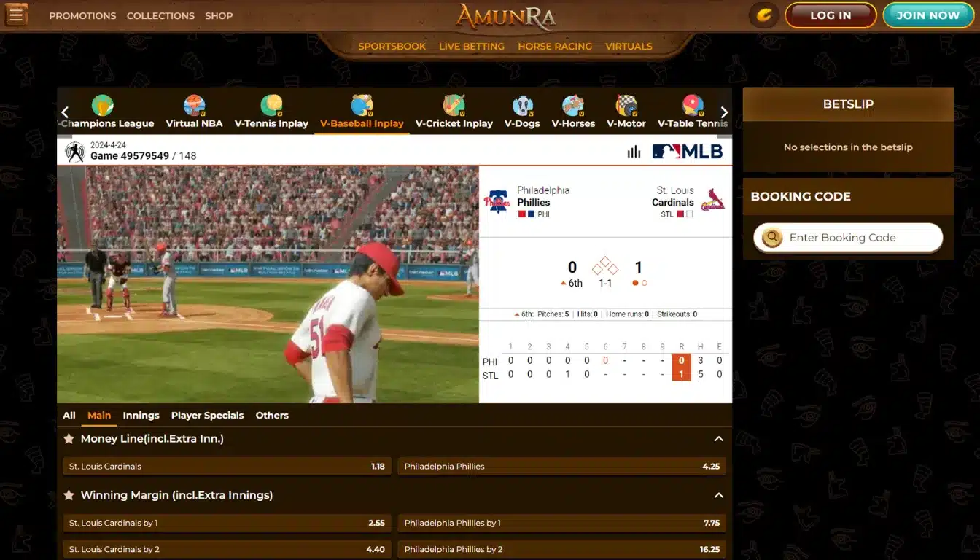Screen dimensions: 980x560
Task: Collapse the Winning Margin market section
Action: coord(718,495)
